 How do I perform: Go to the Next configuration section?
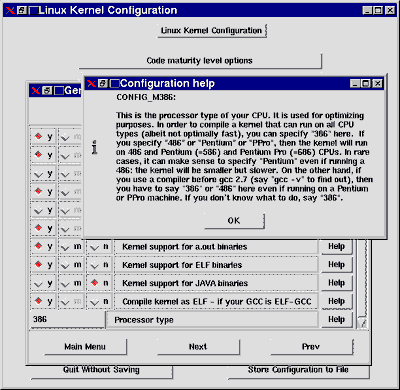click(198, 347)
